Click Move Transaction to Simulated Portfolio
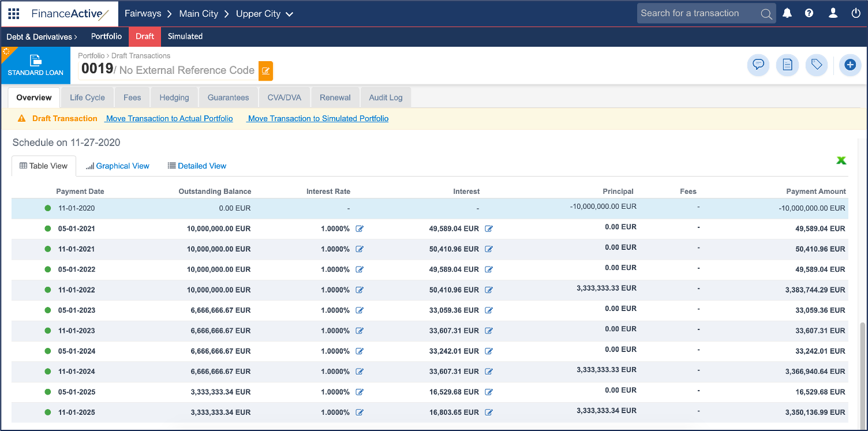The height and width of the screenshot is (431, 868). pyautogui.click(x=318, y=118)
